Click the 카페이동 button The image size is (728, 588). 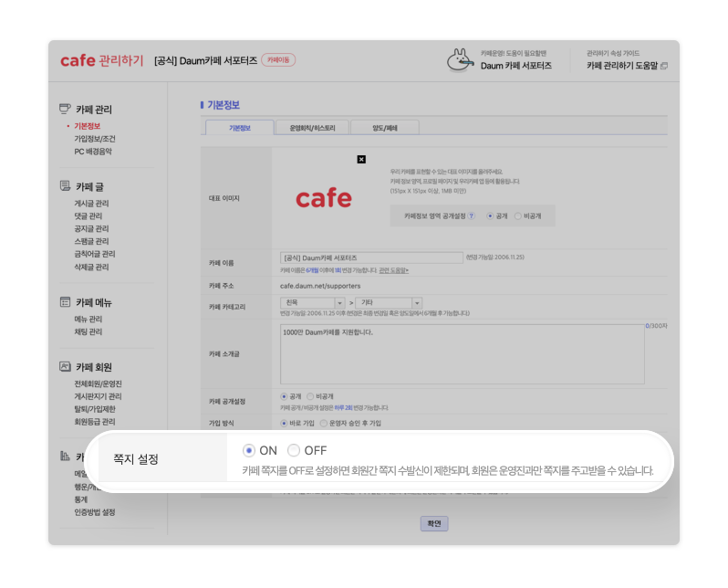pyautogui.click(x=278, y=60)
